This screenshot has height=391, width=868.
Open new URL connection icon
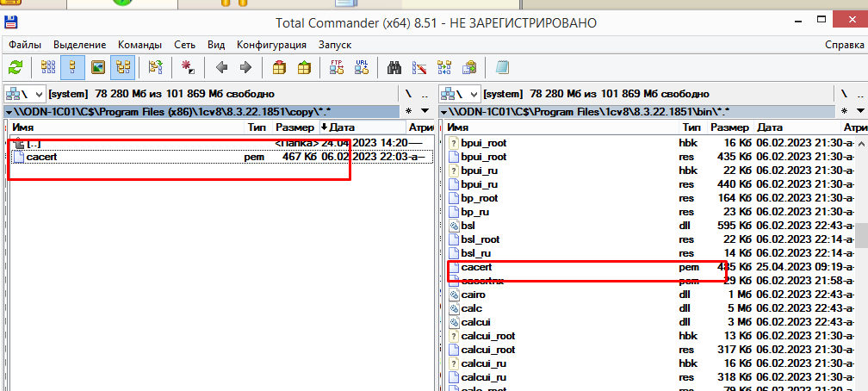coord(362,67)
